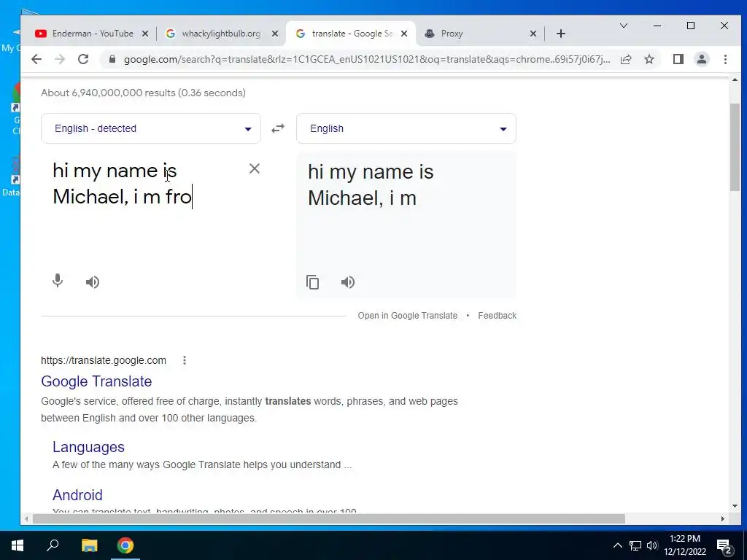Image resolution: width=747 pixels, height=560 pixels.
Task: Click the microphone voice input icon
Action: (58, 281)
